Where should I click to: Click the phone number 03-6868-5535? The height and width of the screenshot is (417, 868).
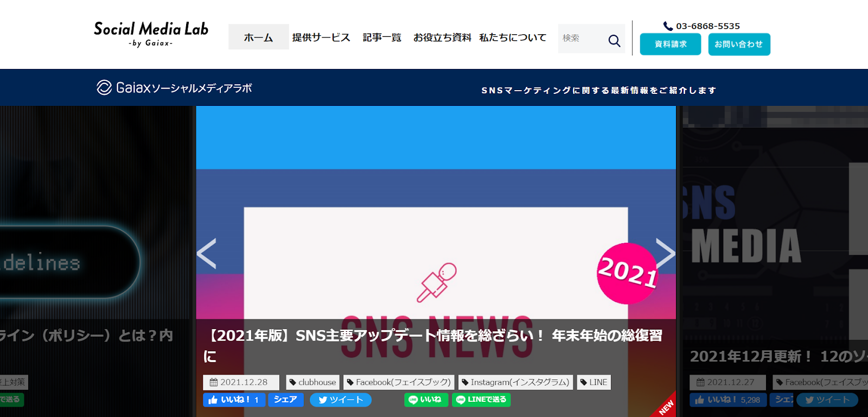tap(708, 26)
